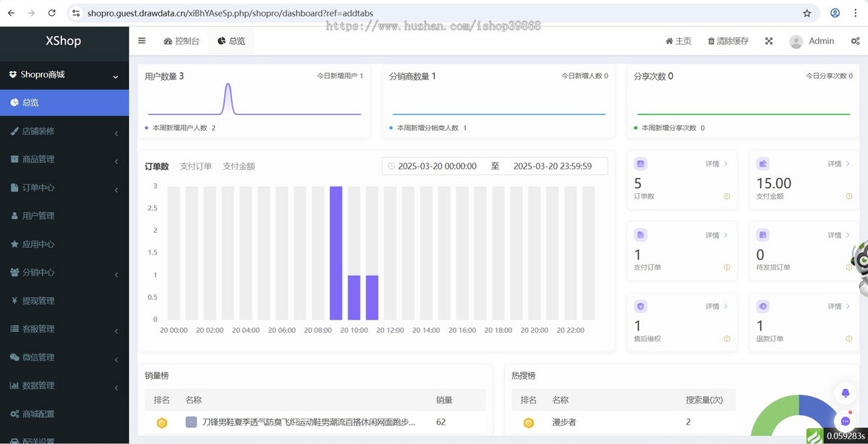Screen dimensions: 868x444
Task: Switch to 总览 tab
Action: [x=231, y=41]
